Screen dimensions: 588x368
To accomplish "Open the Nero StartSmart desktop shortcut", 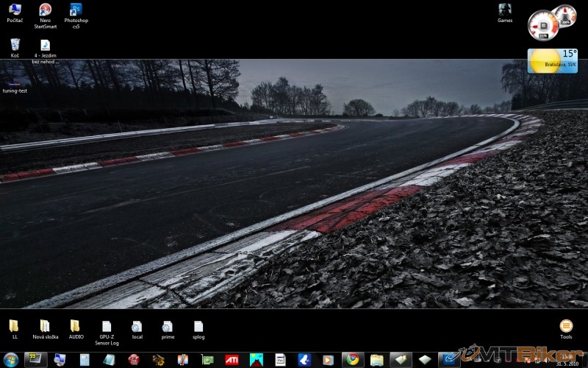I will (45, 10).
